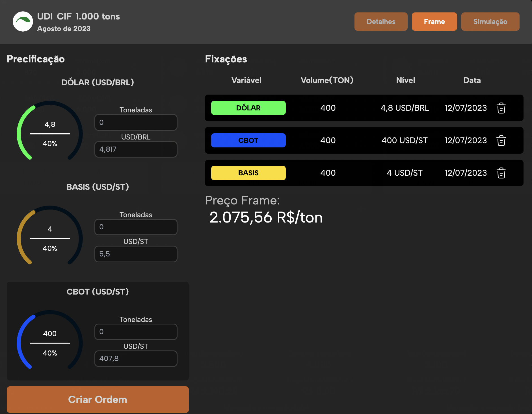Image resolution: width=532 pixels, height=414 pixels.
Task: Open the Detalhes tab
Action: coord(381,21)
